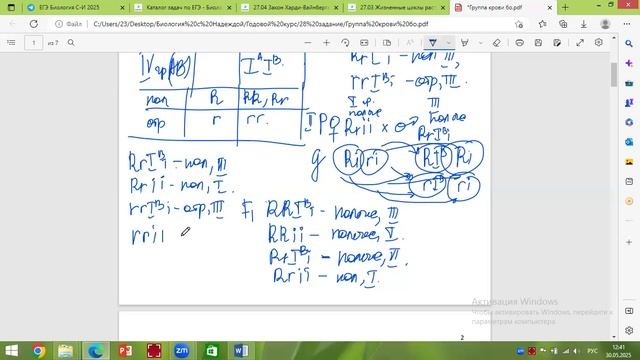Open a new browser tab
Image resolution: width=640 pixels, height=360 pixels.
pyautogui.click(x=565, y=7)
